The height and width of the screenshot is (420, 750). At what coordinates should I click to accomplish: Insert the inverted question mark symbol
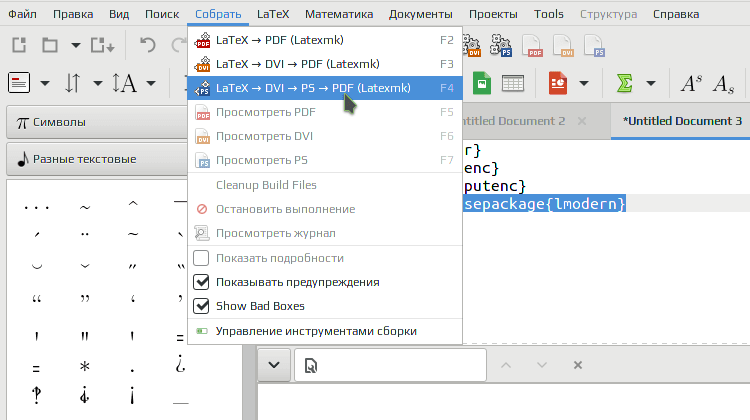point(180,365)
